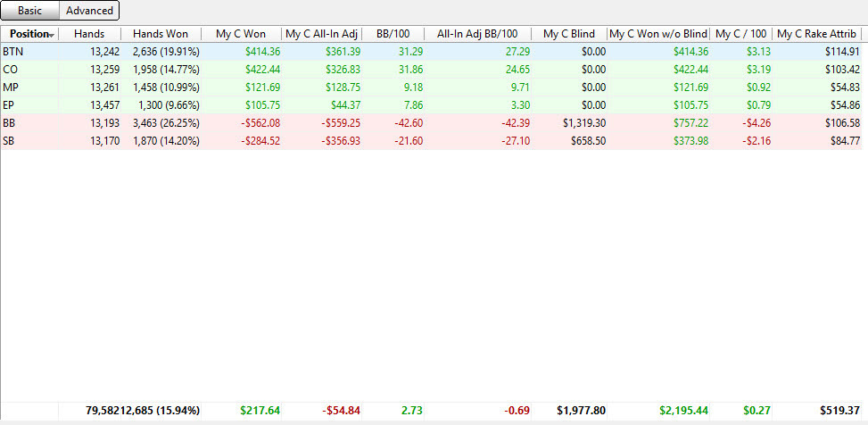Click the Position column sort arrow
The image size is (868, 425).
click(52, 36)
